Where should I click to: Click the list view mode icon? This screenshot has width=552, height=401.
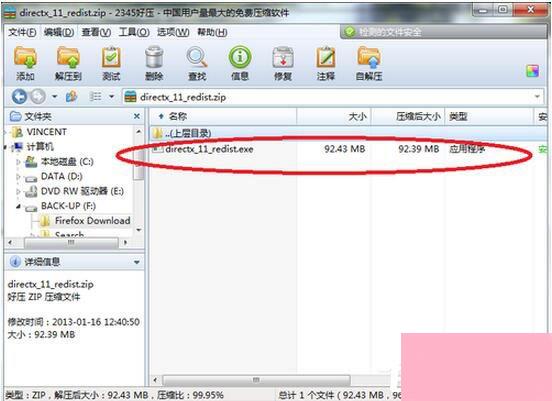point(95,96)
